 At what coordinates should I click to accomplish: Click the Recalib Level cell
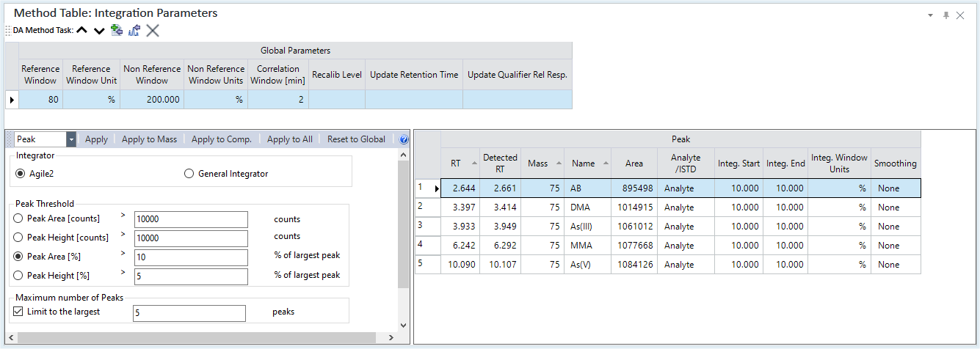(337, 100)
